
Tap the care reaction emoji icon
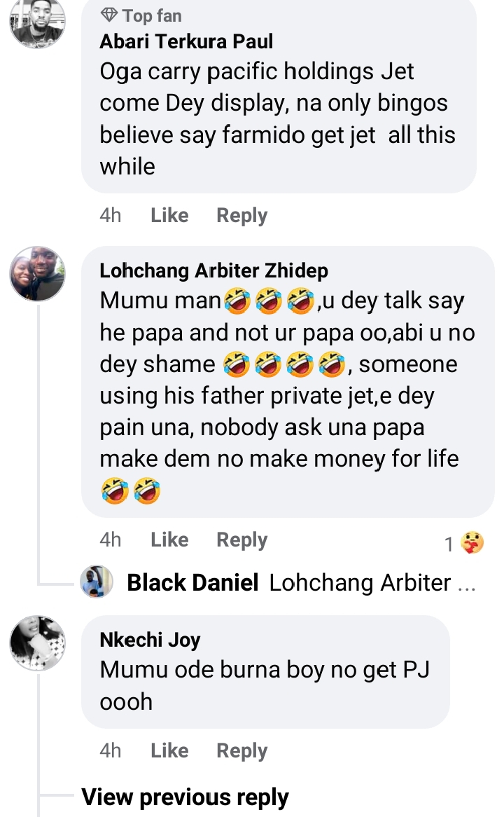[472, 542]
